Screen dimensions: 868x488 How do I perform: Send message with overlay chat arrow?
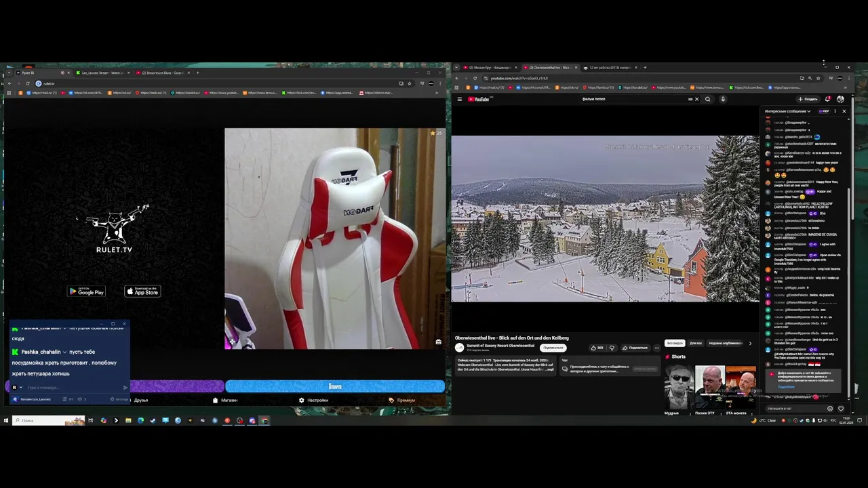coord(125,388)
